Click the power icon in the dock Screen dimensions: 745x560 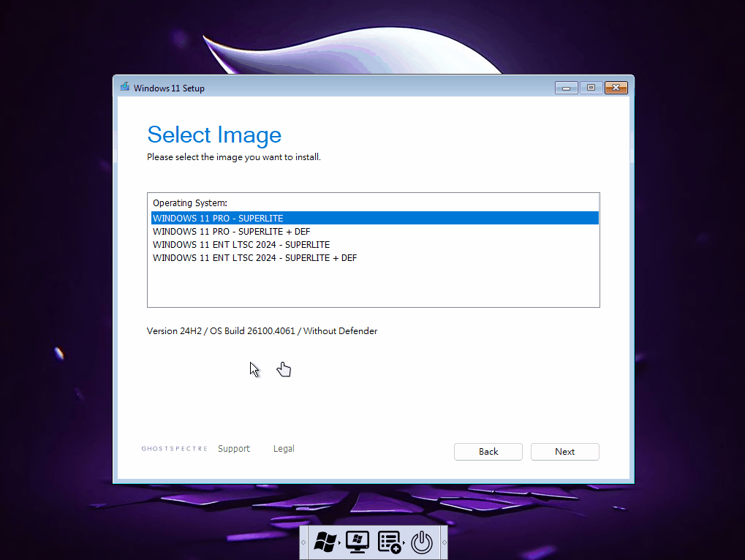(x=421, y=542)
